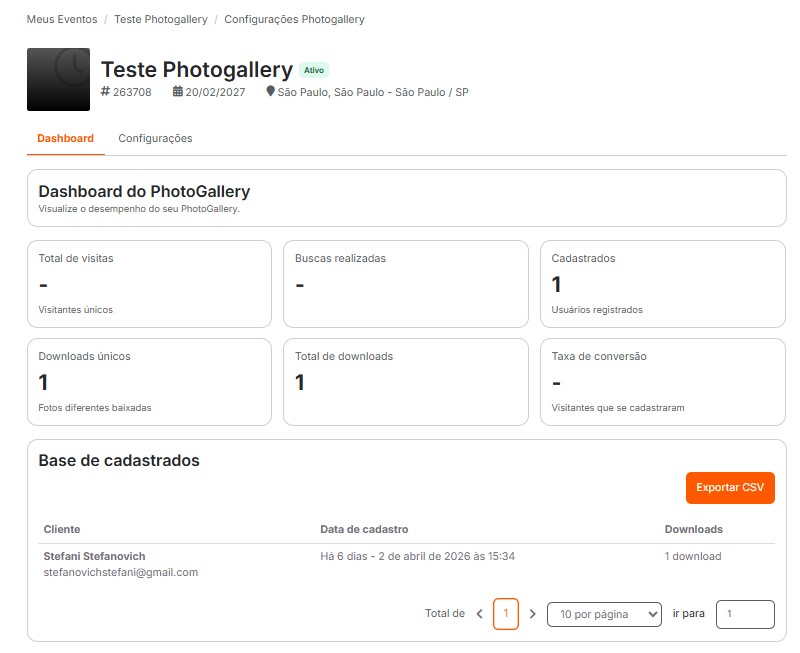Select page 1 in pagination
This screenshot has width=800, height=653.
[x=506, y=614]
